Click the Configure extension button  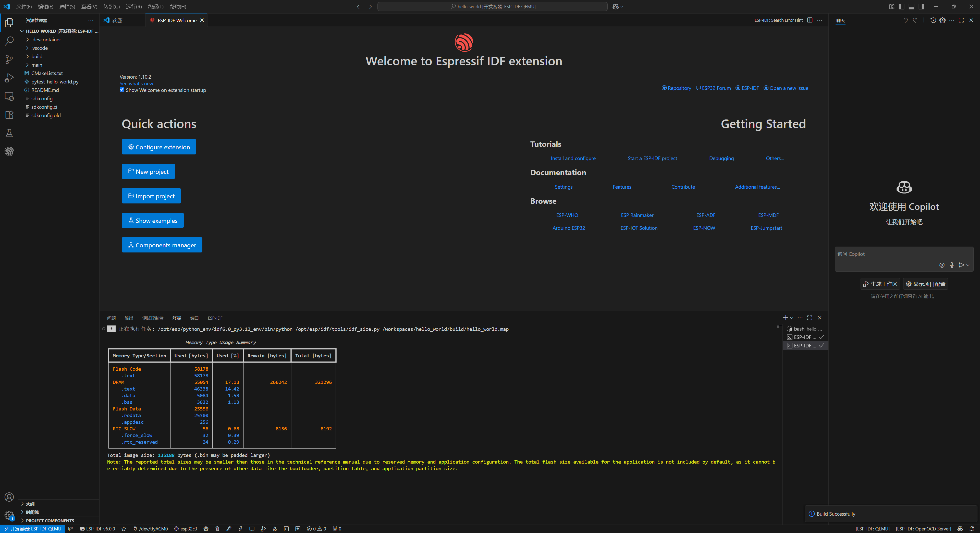click(159, 147)
